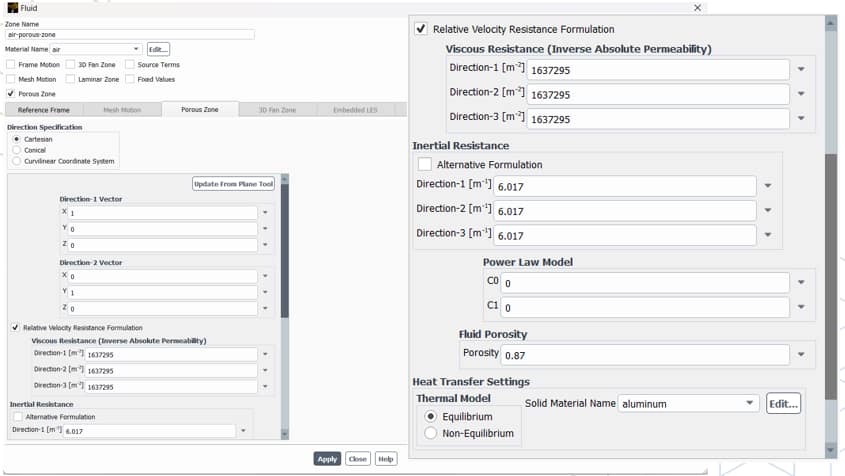
Task: Expand the Solid Material Name aluminum dropdown
Action: coord(750,404)
